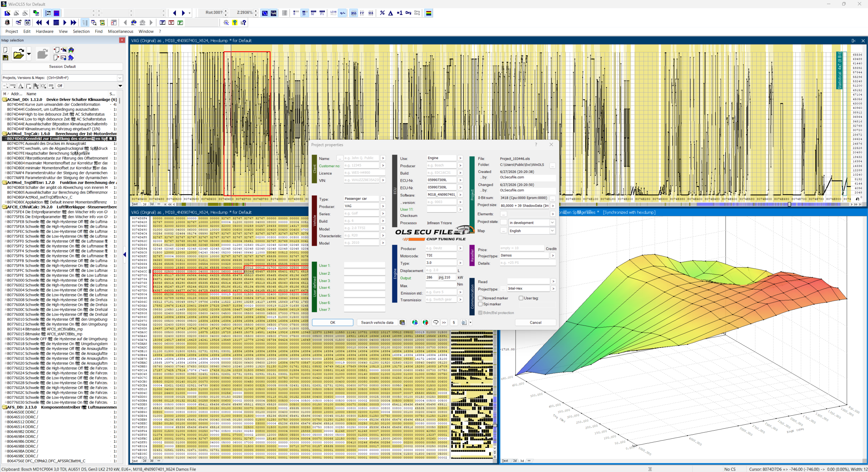Select the 8-bit data width icon
Viewport: 868px width, 472px height.
point(295,13)
